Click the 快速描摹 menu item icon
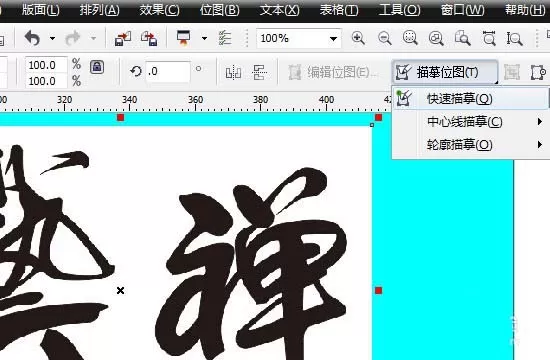 click(403, 98)
